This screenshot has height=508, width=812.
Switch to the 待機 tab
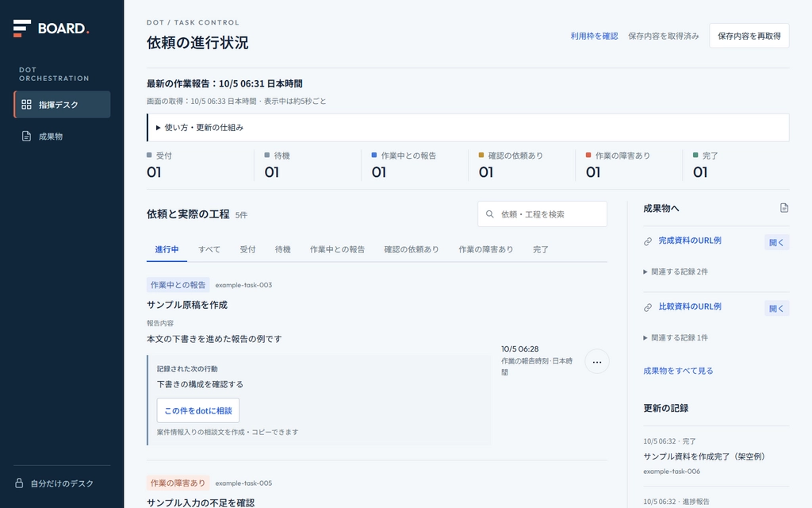(x=283, y=249)
